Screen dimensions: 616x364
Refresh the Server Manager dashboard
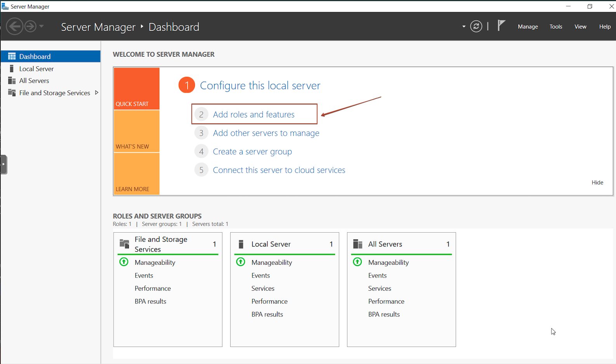click(x=476, y=26)
